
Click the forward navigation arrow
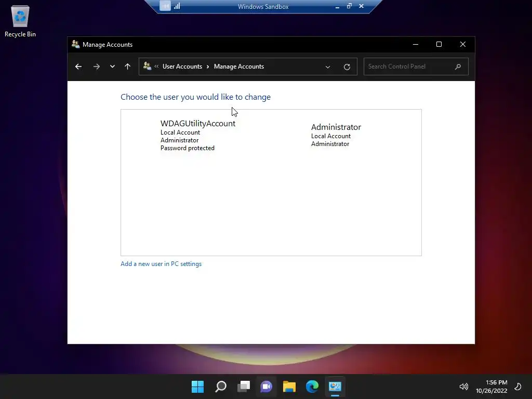[x=96, y=66]
